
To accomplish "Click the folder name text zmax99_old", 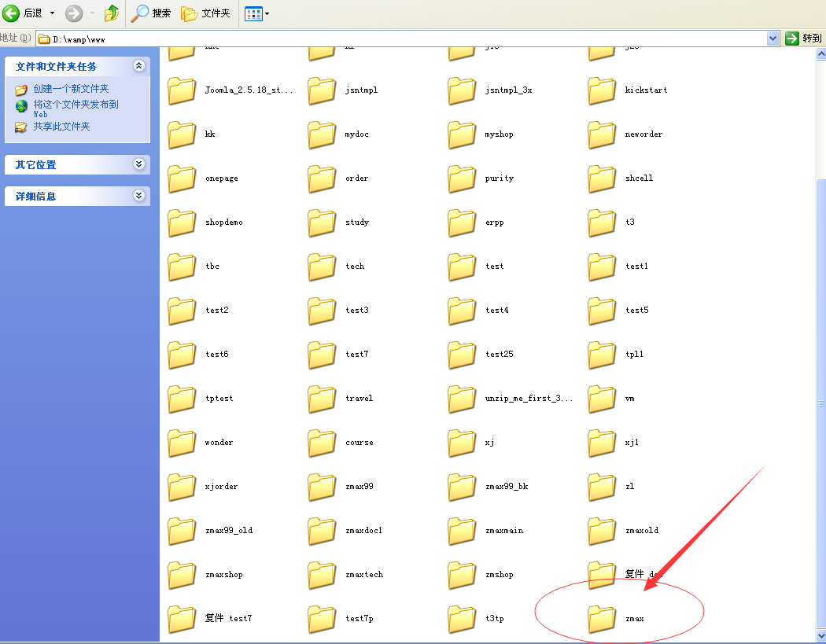I will (229, 530).
